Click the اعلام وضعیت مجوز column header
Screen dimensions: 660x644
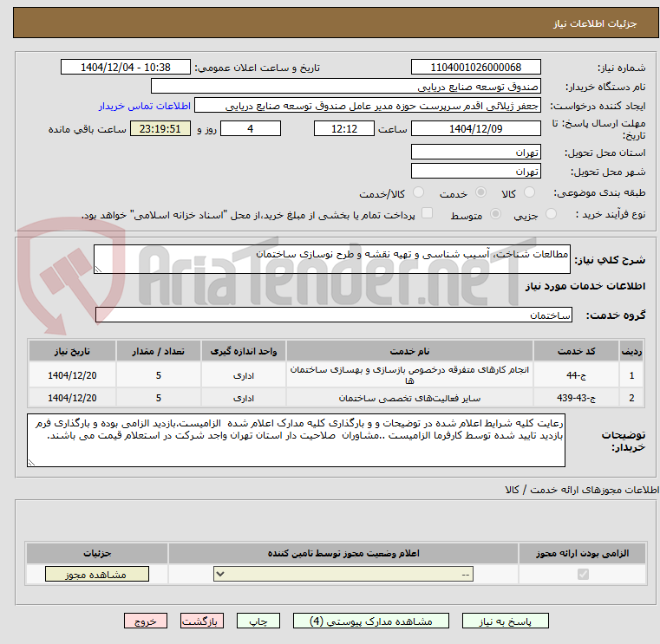(x=343, y=553)
